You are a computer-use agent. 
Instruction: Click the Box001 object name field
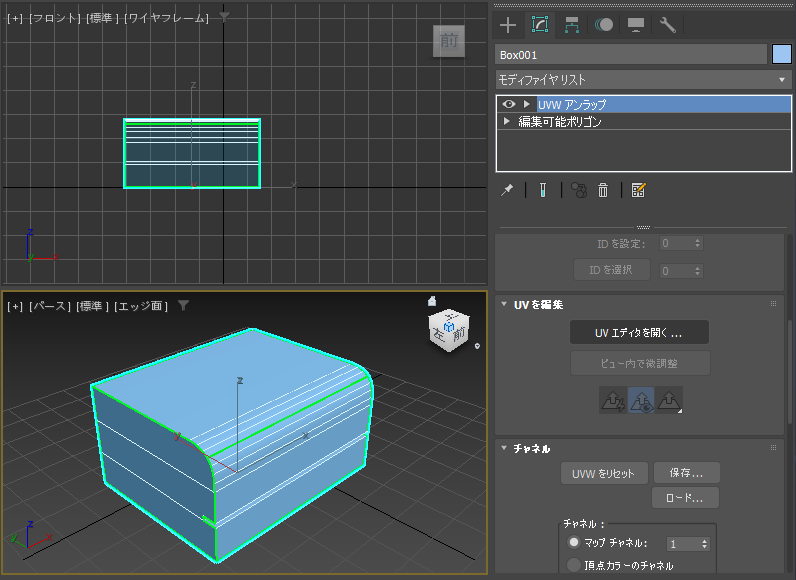(631, 55)
